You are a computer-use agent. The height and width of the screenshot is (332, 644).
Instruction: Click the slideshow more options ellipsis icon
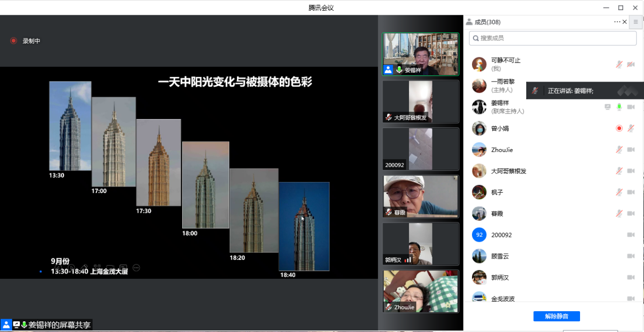[x=136, y=268]
